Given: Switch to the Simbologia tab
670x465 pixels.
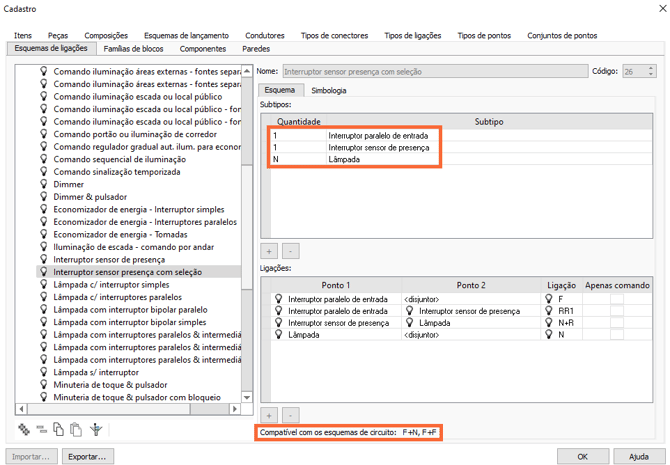Looking at the screenshot, I should [x=329, y=91].
